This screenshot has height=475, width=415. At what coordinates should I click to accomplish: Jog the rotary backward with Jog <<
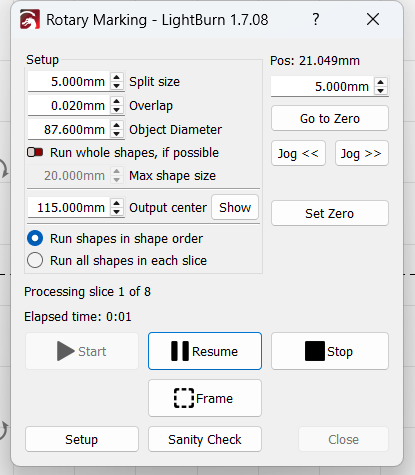298,153
